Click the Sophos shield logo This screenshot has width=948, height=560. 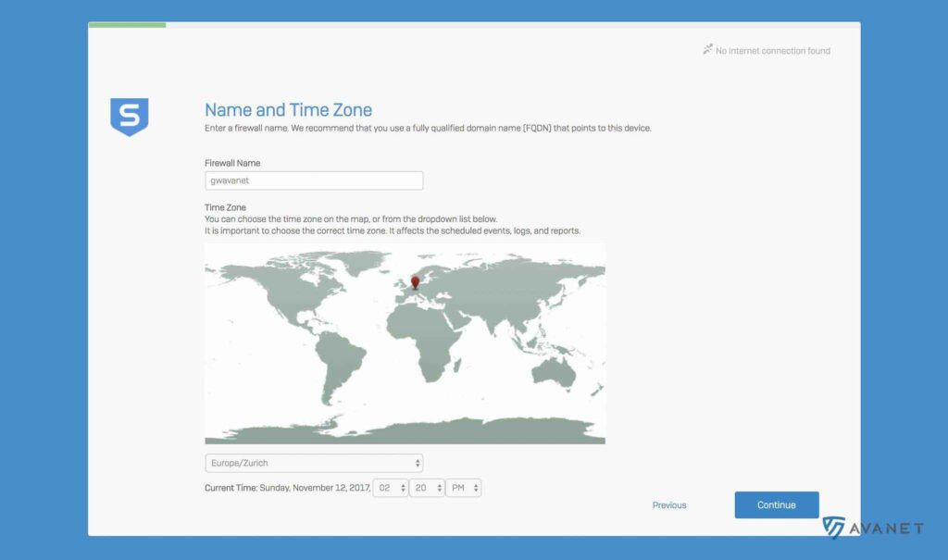(x=130, y=117)
